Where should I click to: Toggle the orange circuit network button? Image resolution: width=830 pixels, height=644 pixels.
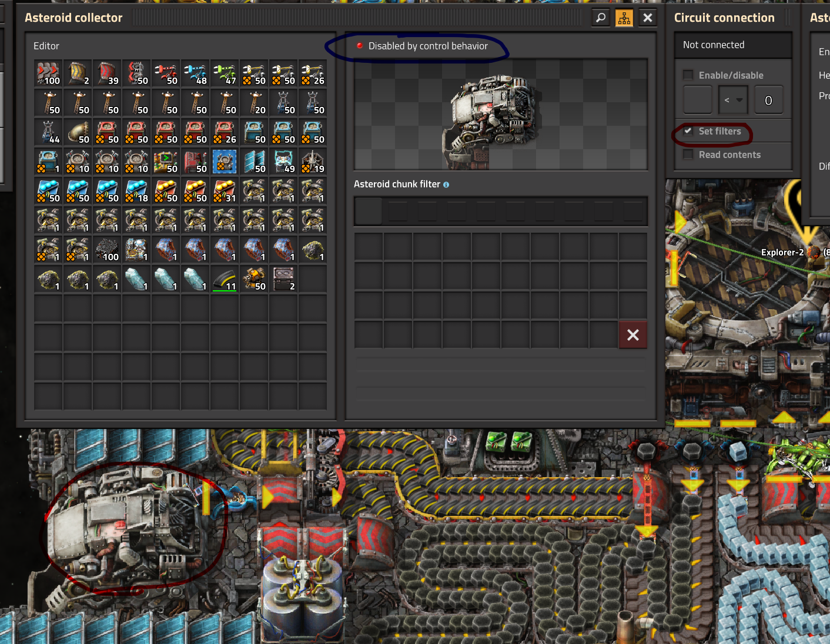point(624,18)
